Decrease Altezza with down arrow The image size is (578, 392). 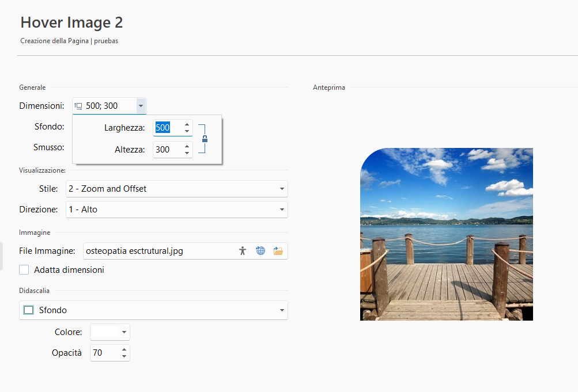click(187, 153)
